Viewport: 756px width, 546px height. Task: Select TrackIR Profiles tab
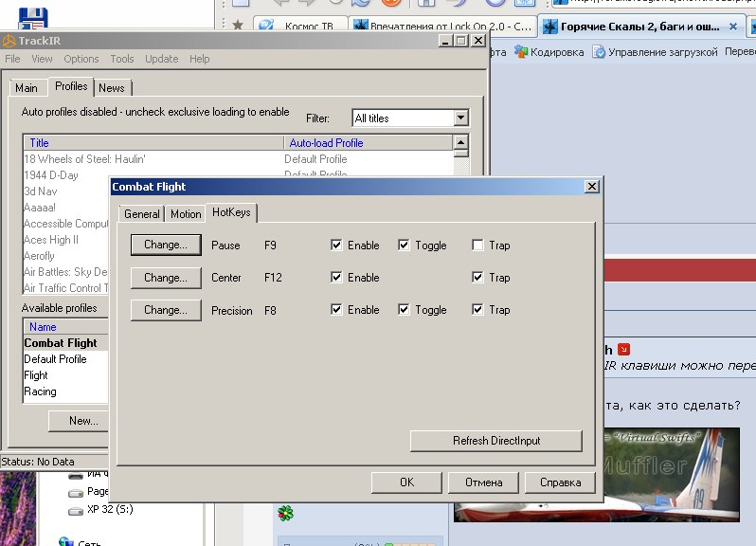pyautogui.click(x=71, y=86)
